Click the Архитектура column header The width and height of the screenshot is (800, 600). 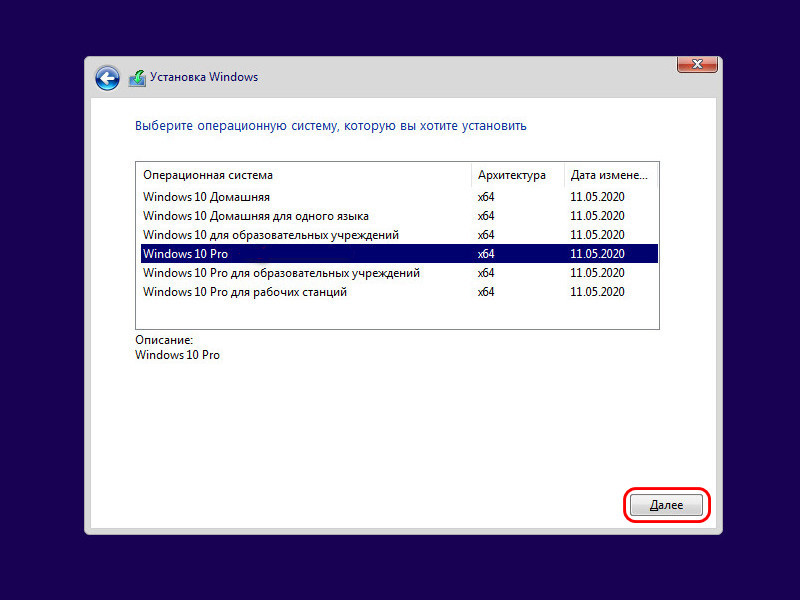(518, 175)
